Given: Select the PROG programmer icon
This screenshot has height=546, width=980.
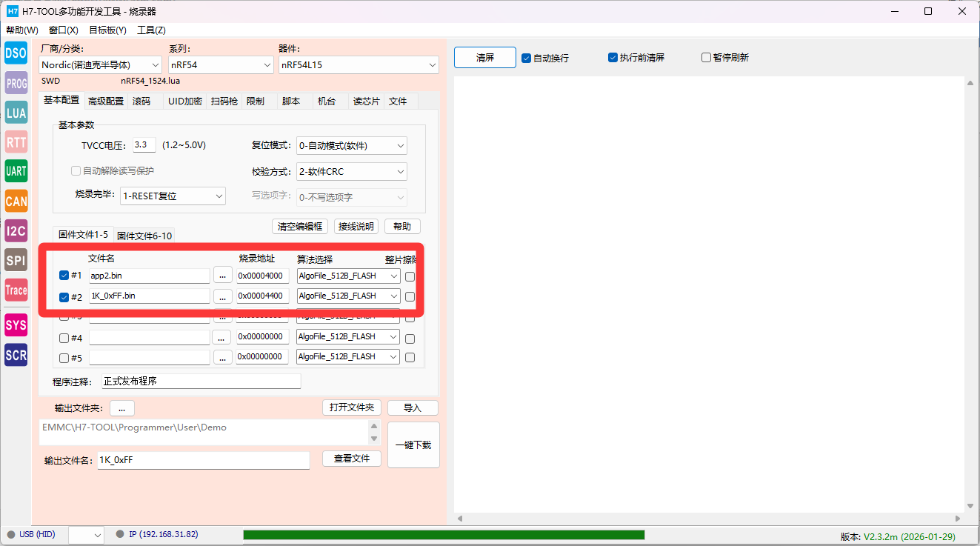Looking at the screenshot, I should pyautogui.click(x=16, y=83).
